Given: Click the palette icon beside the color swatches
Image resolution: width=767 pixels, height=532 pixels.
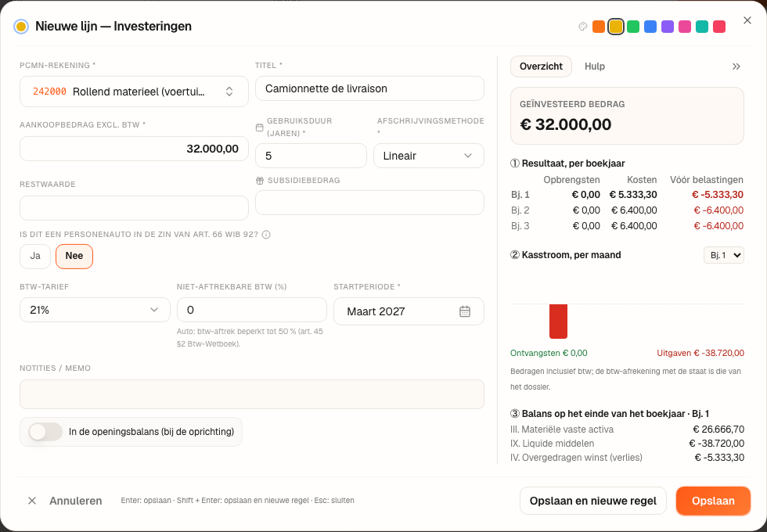Looking at the screenshot, I should click(x=582, y=27).
